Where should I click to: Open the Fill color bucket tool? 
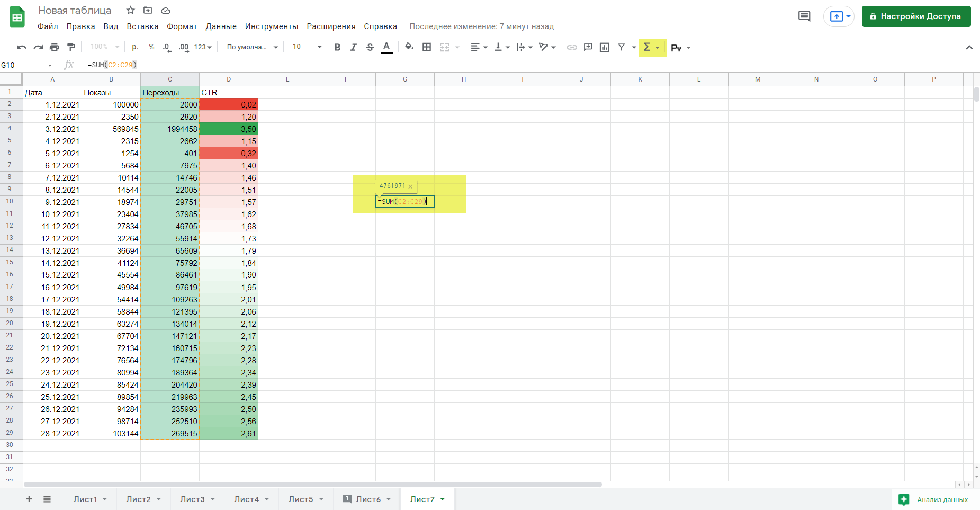pos(409,47)
